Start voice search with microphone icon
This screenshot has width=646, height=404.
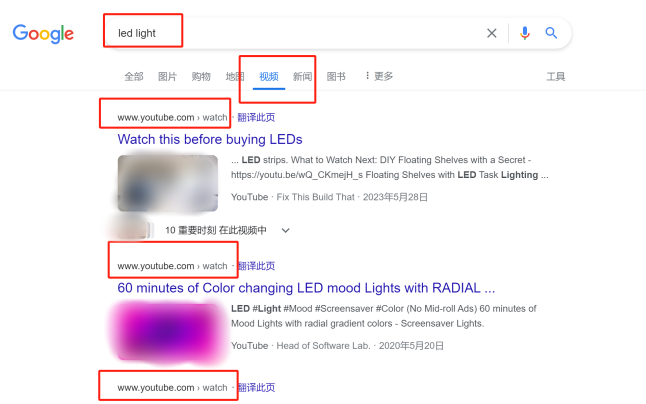[524, 33]
